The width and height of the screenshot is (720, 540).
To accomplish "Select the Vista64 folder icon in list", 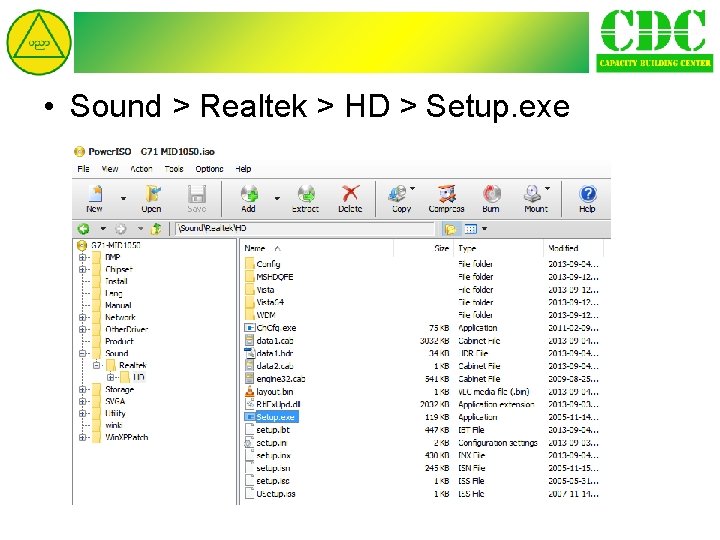I will [249, 302].
